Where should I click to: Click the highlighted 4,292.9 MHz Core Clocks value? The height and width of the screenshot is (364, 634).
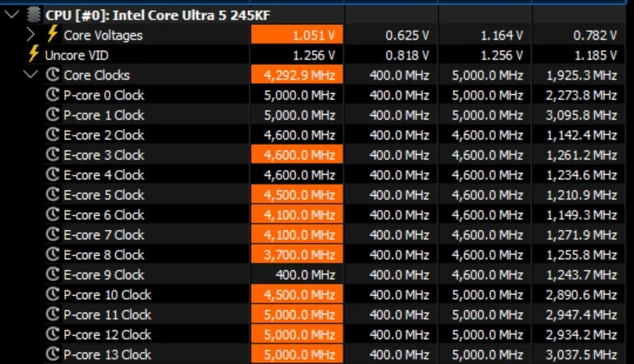(297, 75)
